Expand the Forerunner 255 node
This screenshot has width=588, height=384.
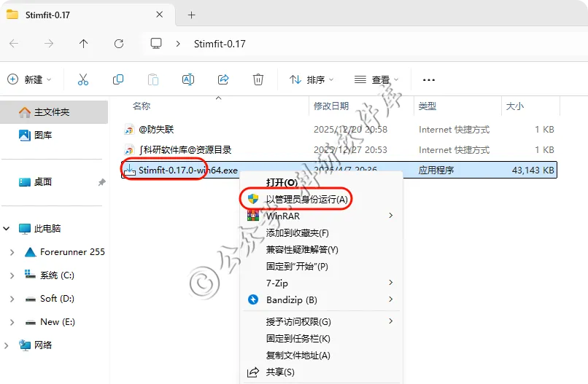coord(12,252)
